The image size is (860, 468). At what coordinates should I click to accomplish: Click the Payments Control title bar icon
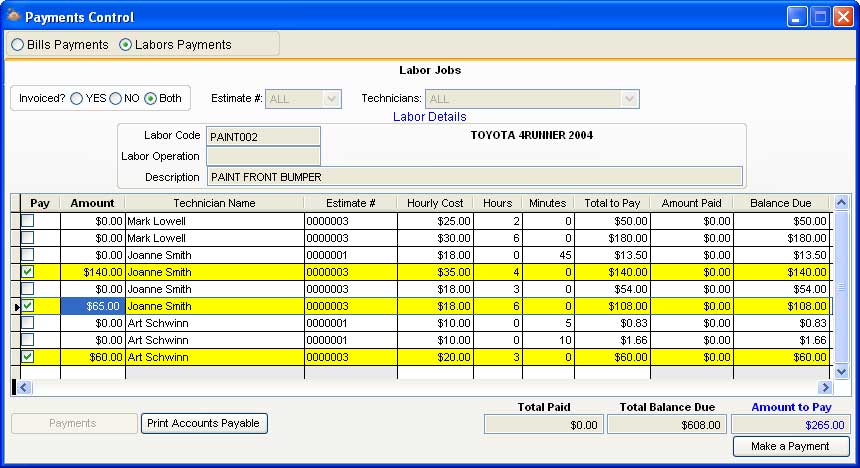click(x=13, y=16)
